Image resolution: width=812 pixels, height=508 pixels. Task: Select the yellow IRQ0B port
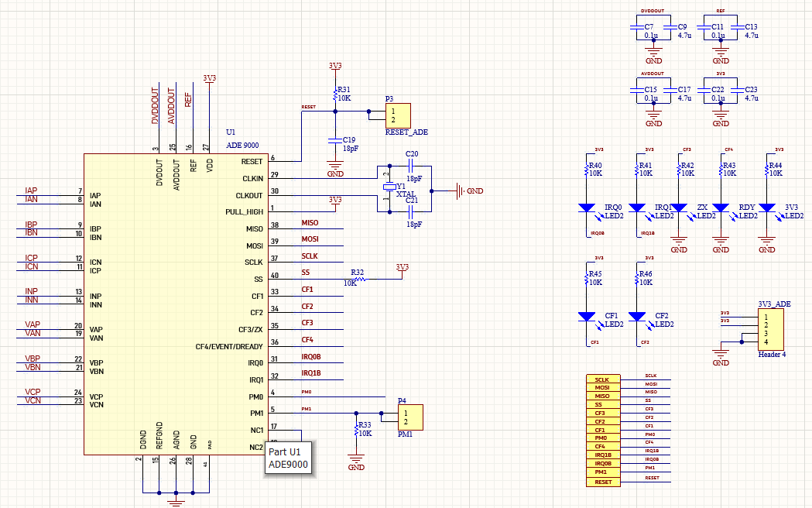(x=603, y=463)
